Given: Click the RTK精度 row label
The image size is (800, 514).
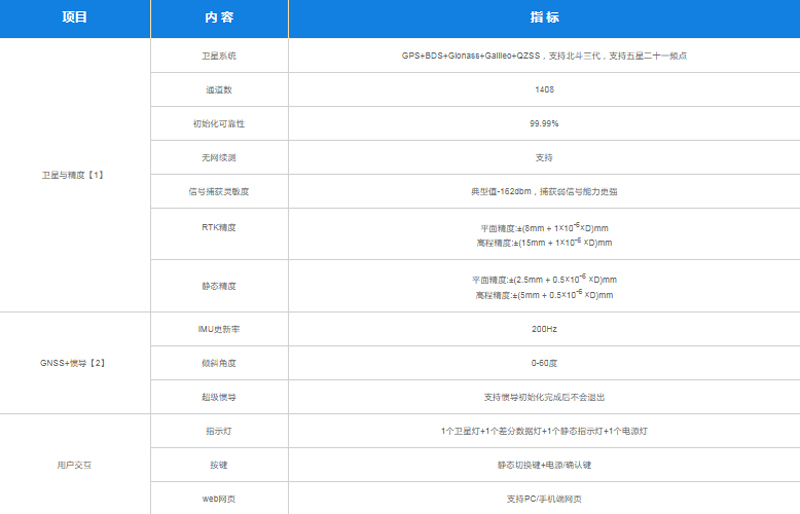Looking at the screenshot, I should coord(218,227).
